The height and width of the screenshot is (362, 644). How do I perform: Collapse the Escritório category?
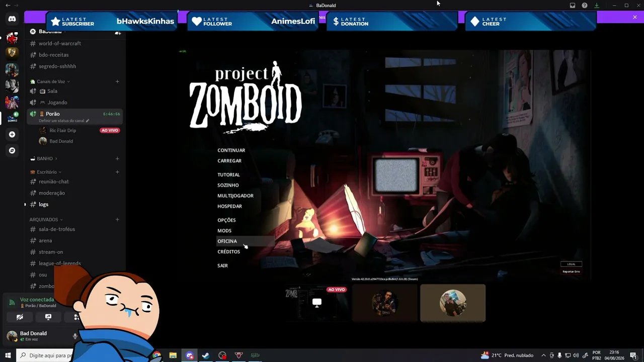[46, 172]
